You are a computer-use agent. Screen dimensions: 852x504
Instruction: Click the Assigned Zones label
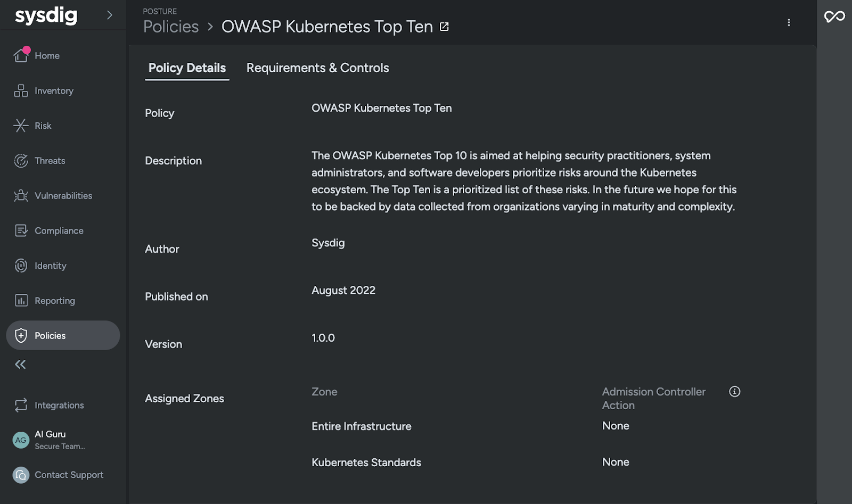[184, 399]
